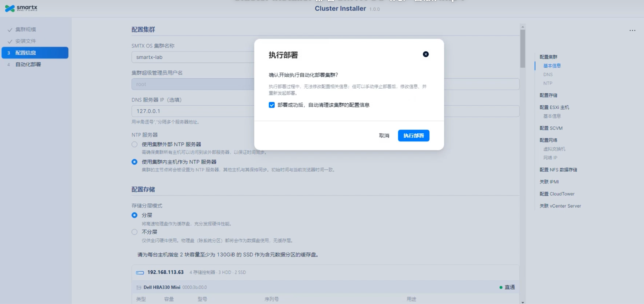Click 取消 to cancel deployment
The image size is (644, 304).
[384, 135]
